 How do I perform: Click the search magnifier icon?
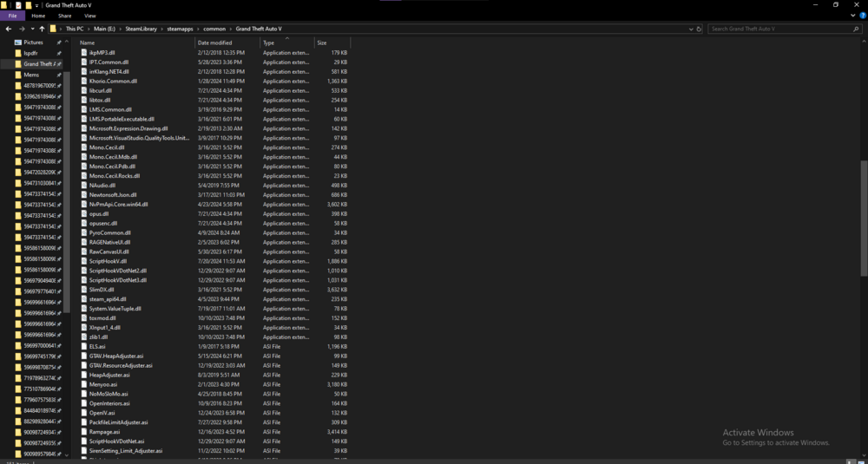(857, 29)
